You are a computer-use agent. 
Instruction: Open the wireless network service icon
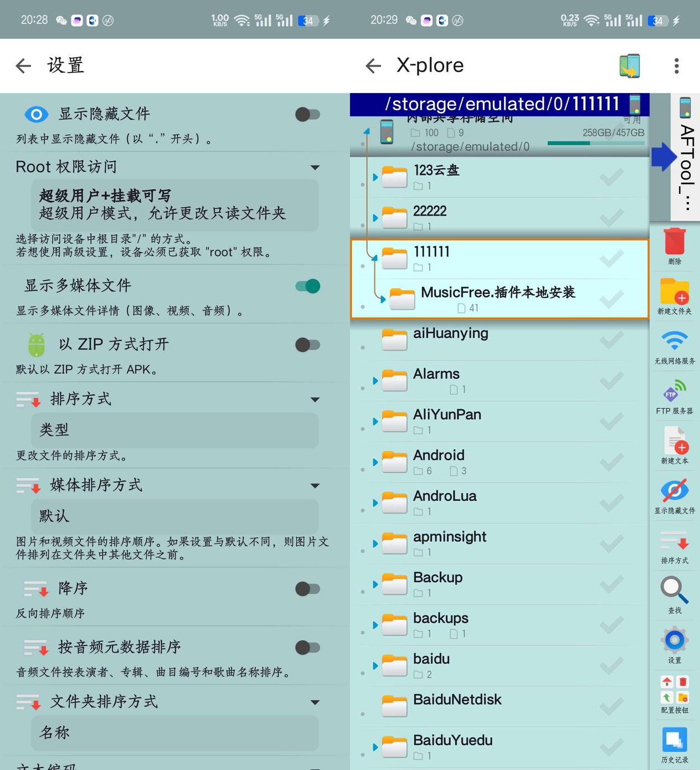[674, 342]
